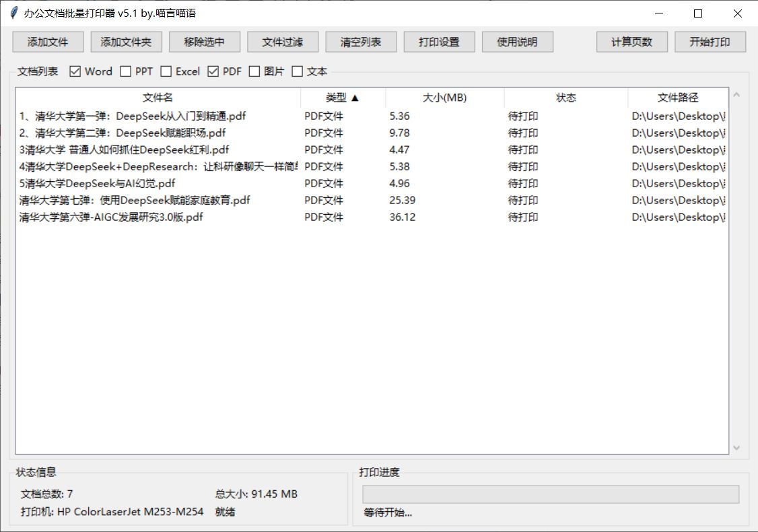Click the printer name HP ColorLaserJet M253-M254
This screenshot has width=758, height=532.
(x=130, y=512)
